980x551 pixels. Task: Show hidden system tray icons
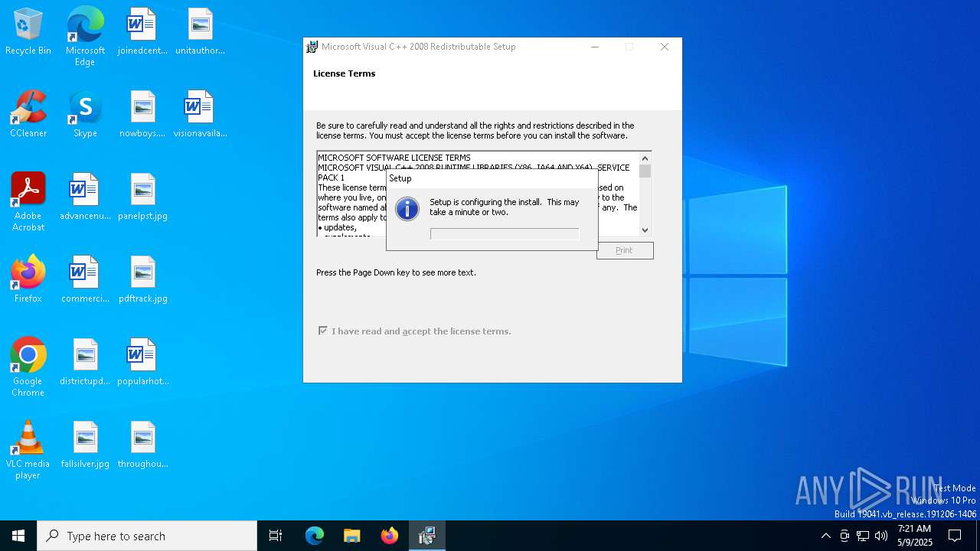coord(825,536)
